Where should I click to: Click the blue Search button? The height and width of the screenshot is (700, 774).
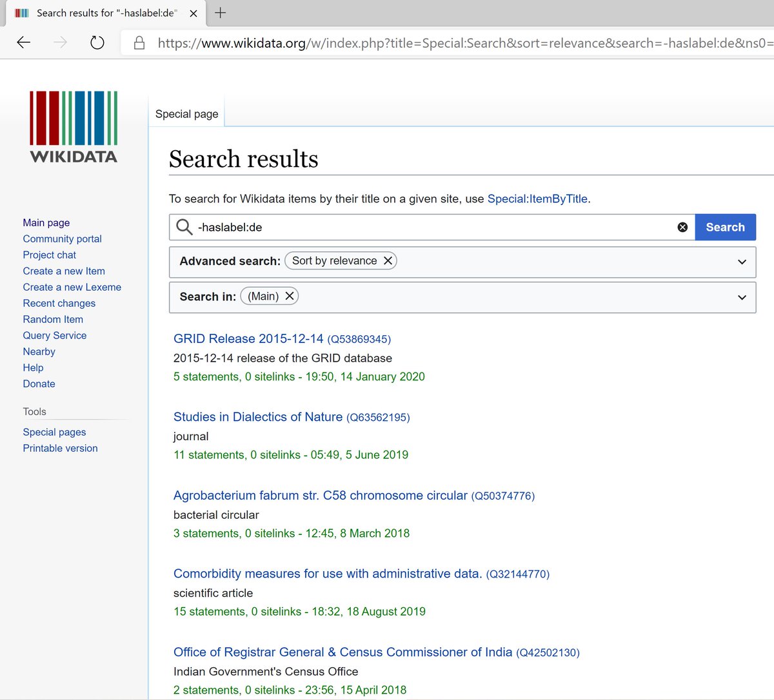[725, 227]
